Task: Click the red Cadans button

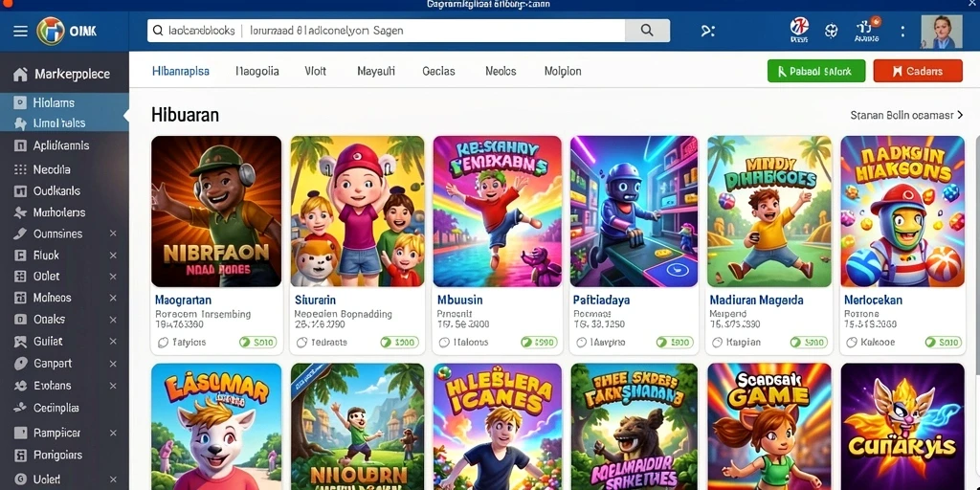Action: click(918, 71)
